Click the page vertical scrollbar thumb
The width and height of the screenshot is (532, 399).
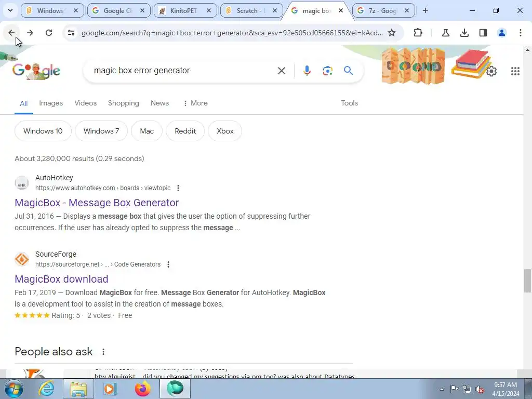[527, 281]
